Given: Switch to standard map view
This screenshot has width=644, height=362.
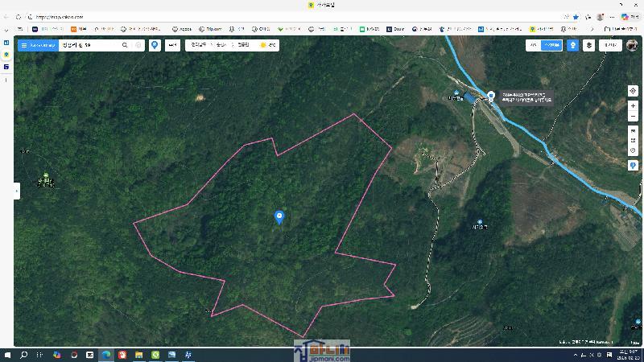Looking at the screenshot, I should click(533, 45).
